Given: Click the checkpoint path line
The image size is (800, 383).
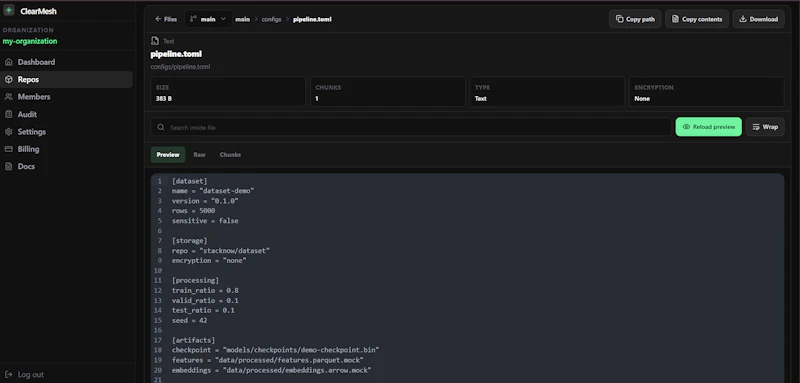Looking at the screenshot, I should [x=276, y=350].
